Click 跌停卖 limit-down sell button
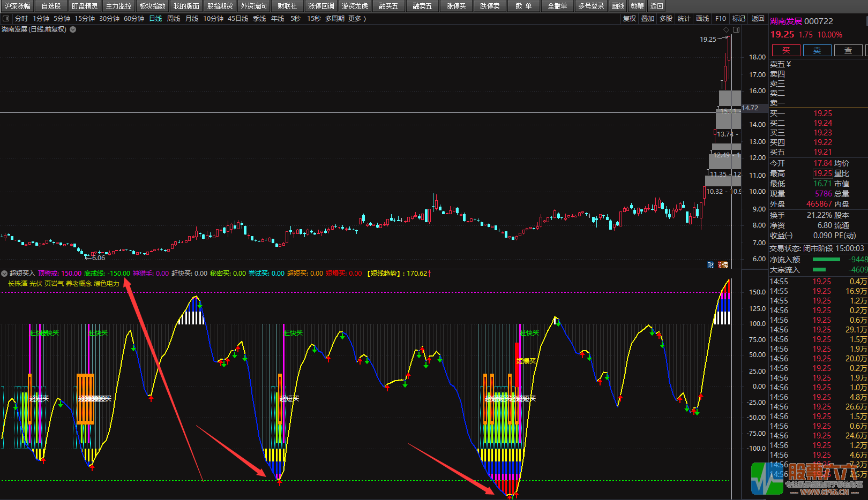The image size is (868, 500). 490,6
